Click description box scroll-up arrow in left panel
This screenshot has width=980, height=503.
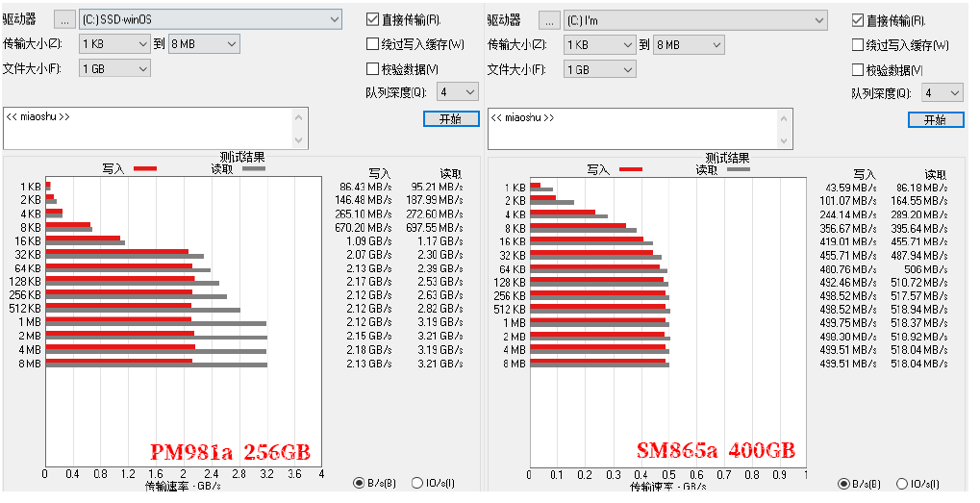click(x=299, y=118)
